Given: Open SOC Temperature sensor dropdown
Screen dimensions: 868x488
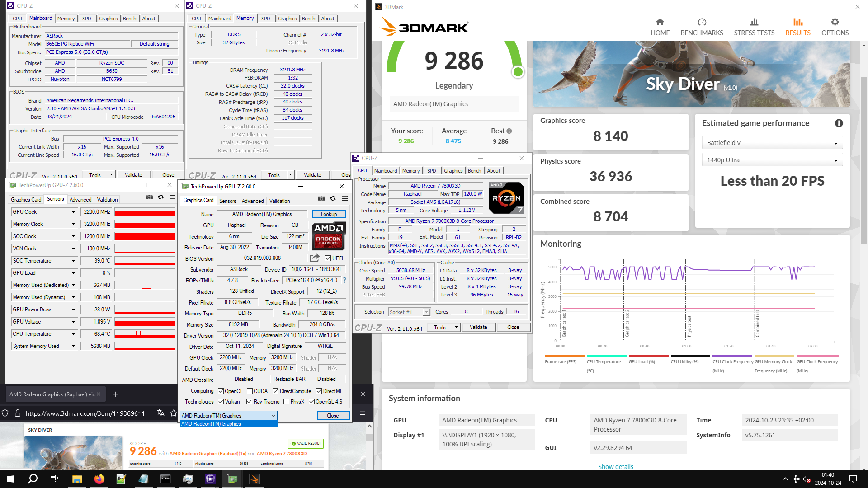Looking at the screenshot, I should point(73,261).
